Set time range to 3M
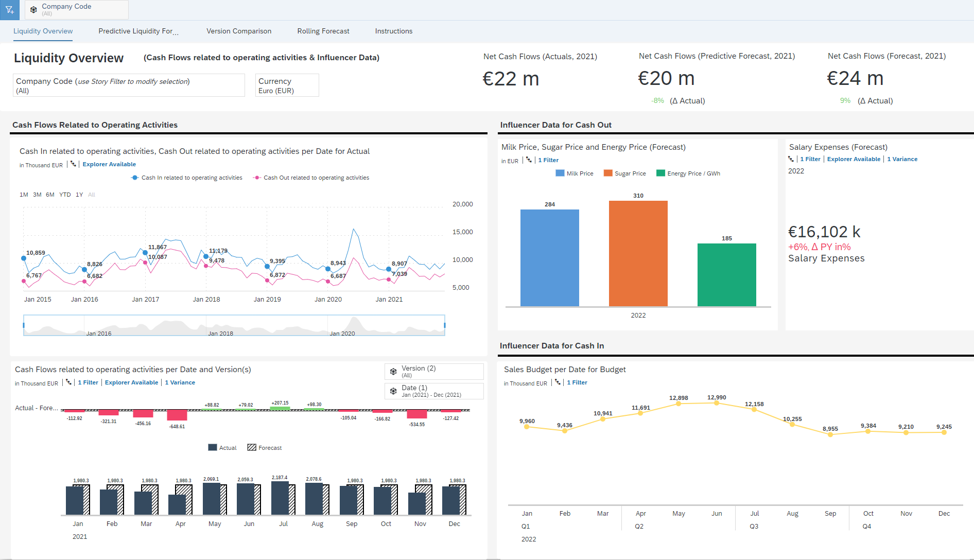 click(37, 195)
